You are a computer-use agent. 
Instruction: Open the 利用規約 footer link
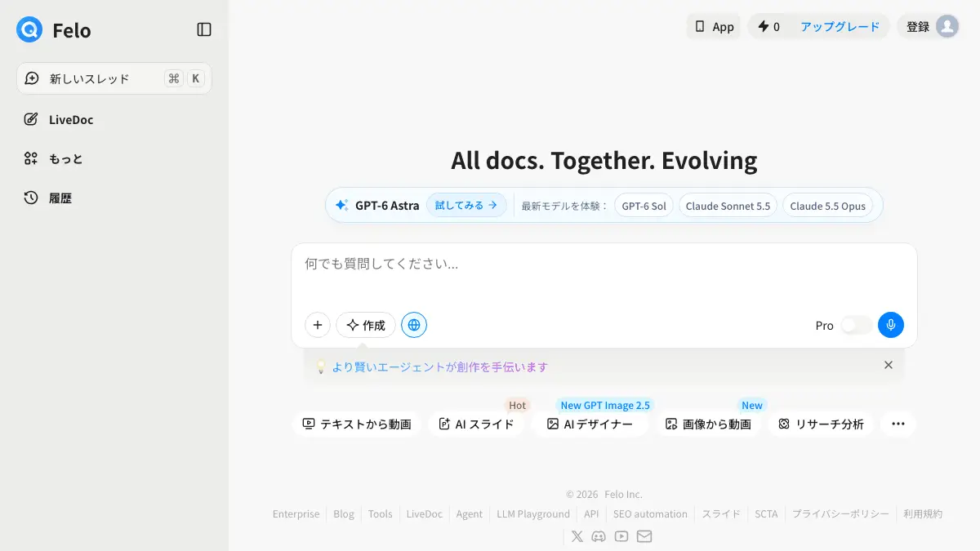point(923,514)
